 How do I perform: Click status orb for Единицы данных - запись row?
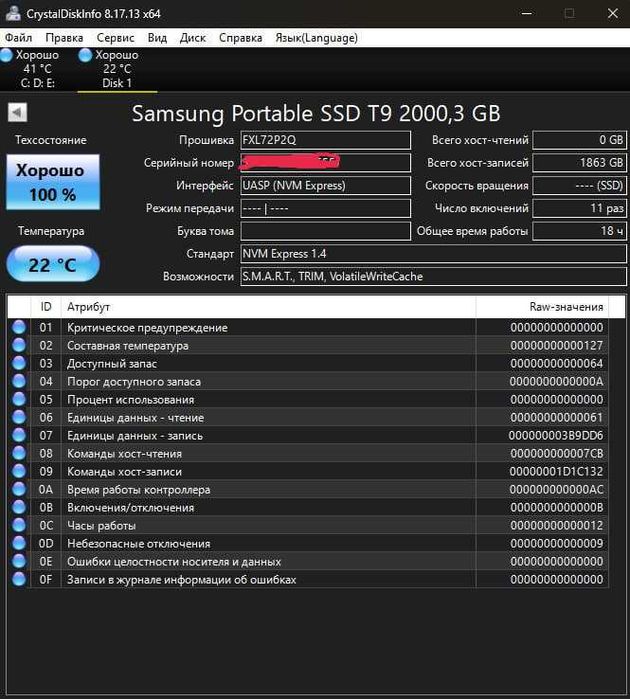pyautogui.click(x=19, y=435)
